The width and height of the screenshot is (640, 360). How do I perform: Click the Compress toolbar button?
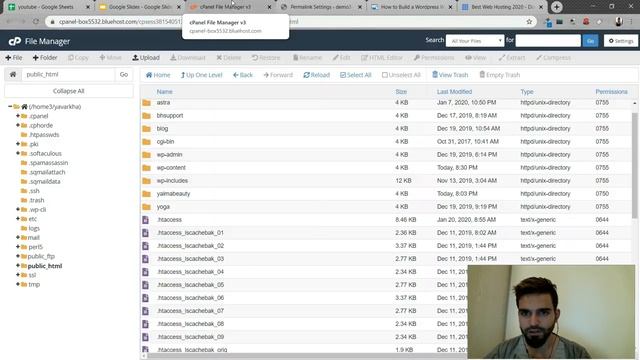pyautogui.click(x=553, y=58)
